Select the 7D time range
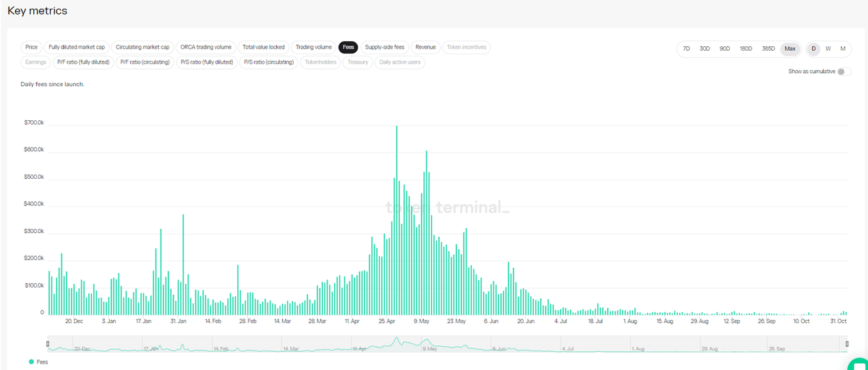This screenshot has height=370, width=868. tap(686, 49)
